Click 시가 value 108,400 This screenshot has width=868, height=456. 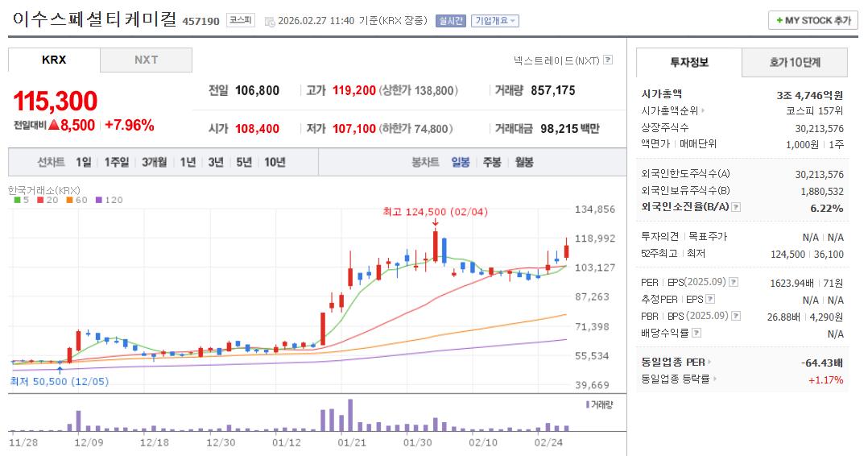click(x=257, y=129)
